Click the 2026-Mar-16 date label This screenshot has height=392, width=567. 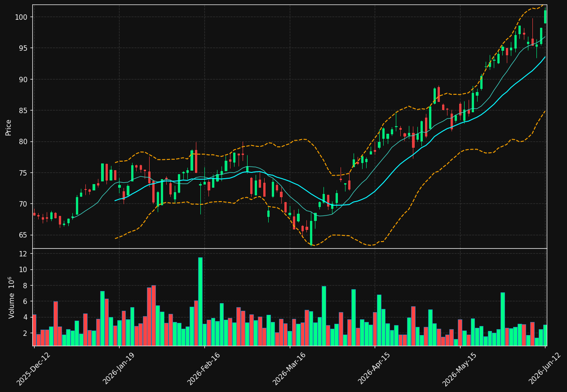coord(289,369)
